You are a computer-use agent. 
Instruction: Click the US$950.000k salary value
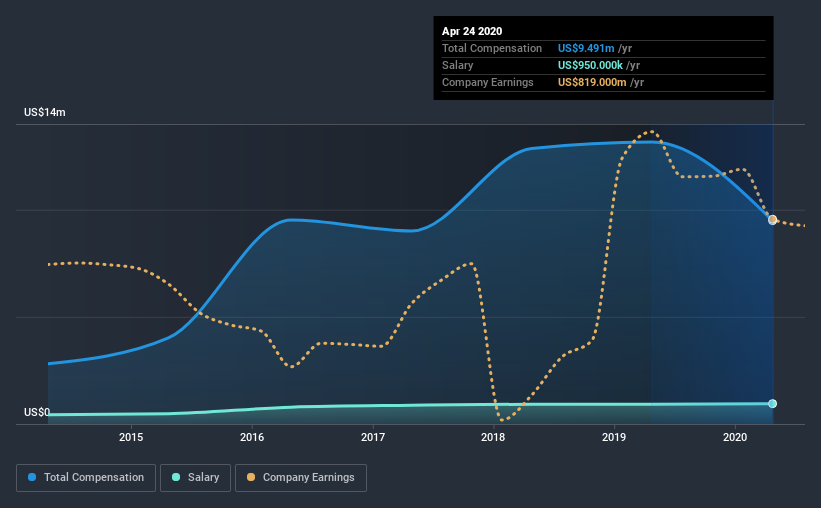(590, 65)
